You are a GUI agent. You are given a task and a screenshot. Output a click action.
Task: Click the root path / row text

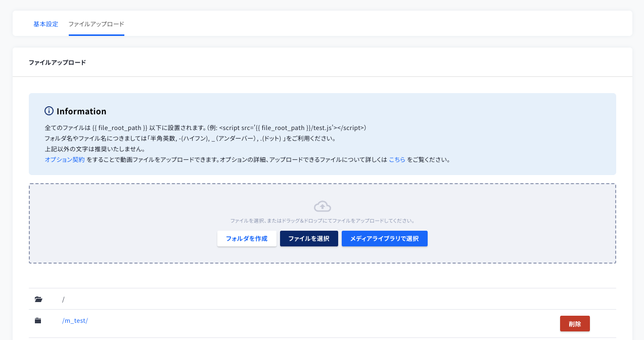click(x=63, y=300)
